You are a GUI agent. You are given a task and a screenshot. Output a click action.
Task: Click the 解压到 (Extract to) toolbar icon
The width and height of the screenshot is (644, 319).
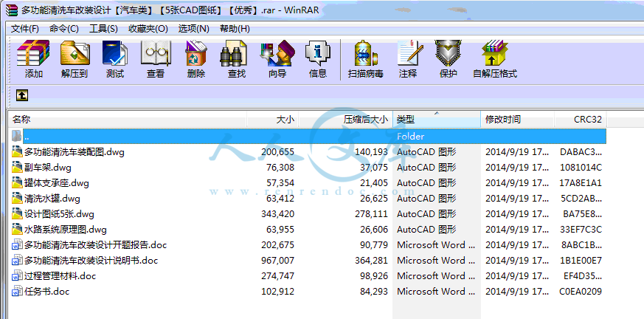pos(75,53)
